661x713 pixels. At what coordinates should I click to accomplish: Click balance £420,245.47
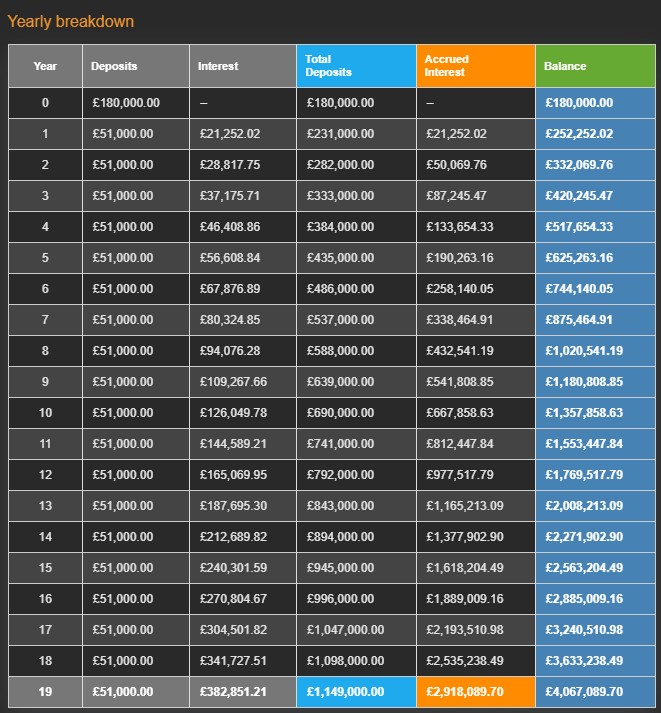pos(579,196)
